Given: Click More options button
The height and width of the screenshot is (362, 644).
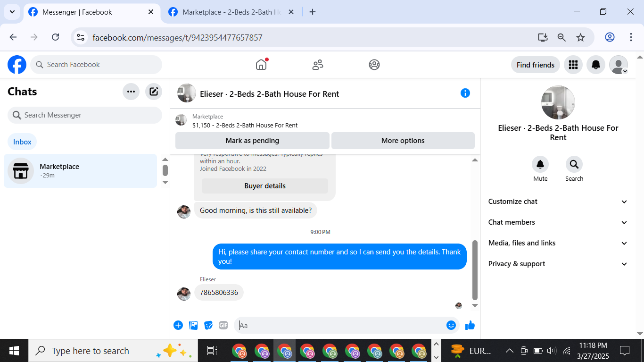Looking at the screenshot, I should [x=403, y=141].
